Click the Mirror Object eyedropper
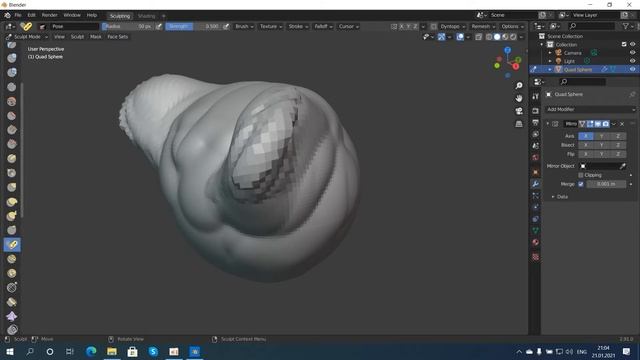The width and height of the screenshot is (640, 360). click(x=622, y=166)
